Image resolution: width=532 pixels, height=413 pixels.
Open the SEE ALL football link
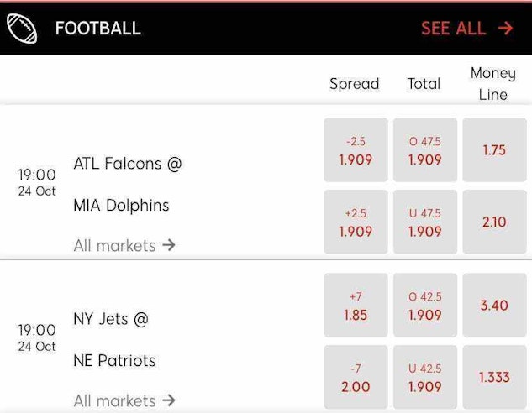point(454,29)
